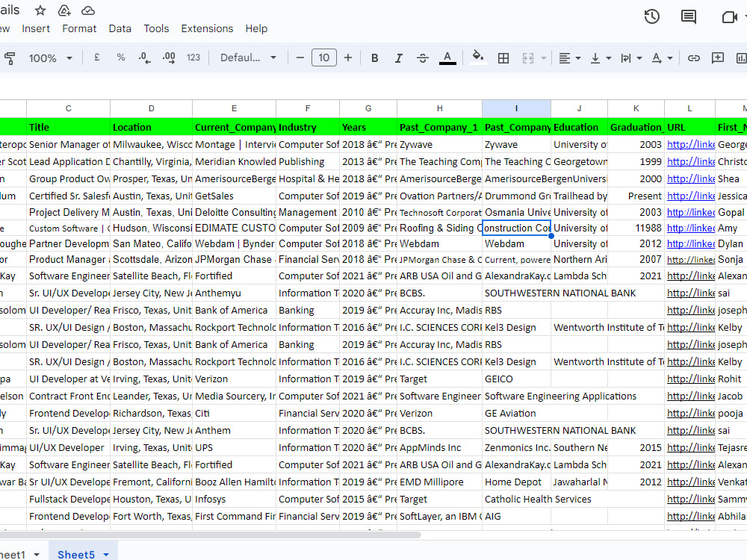Open the Tools menu

156,28
